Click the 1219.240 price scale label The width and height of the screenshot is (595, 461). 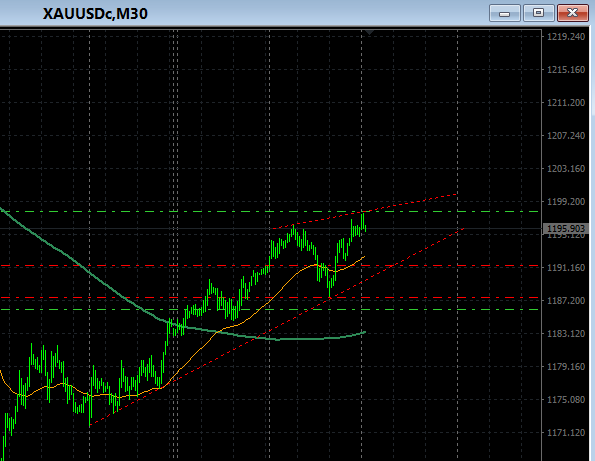pyautogui.click(x=566, y=36)
